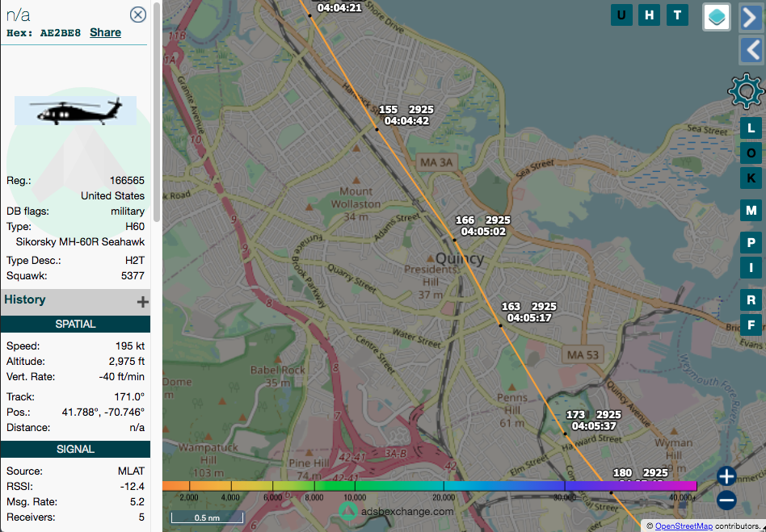Click the MA 3A route shield

[x=436, y=162]
